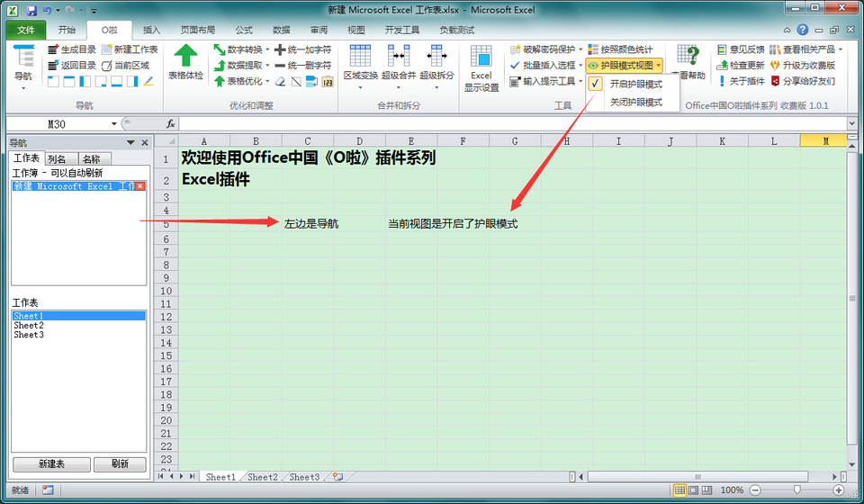Click the 统一加字符 plus icon

(280, 49)
